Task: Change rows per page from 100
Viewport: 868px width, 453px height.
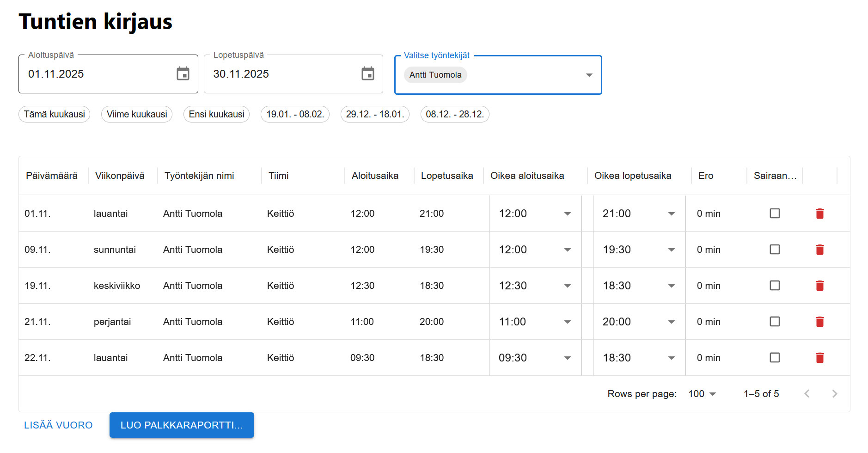Action: 702,394
